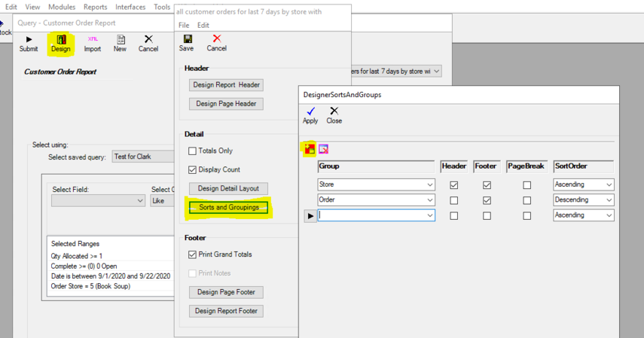Open the Select Field dropdown

(x=98, y=200)
